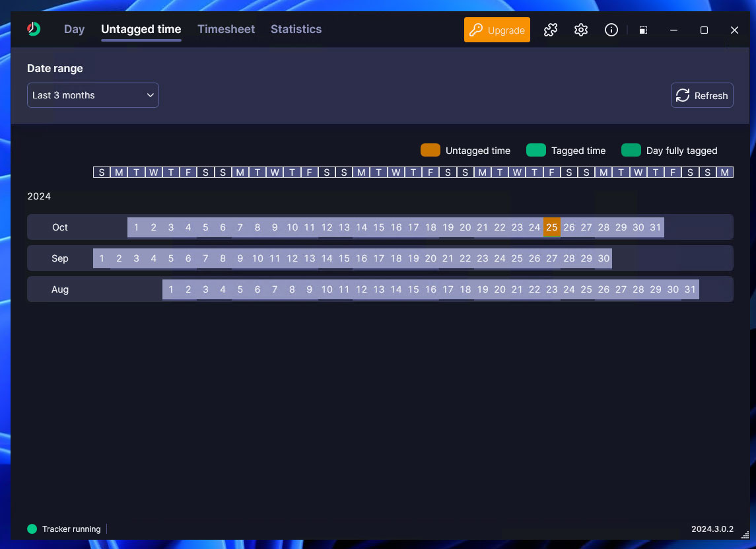The height and width of the screenshot is (549, 756).
Task: Select October 31 in the calendar
Action: (655, 227)
